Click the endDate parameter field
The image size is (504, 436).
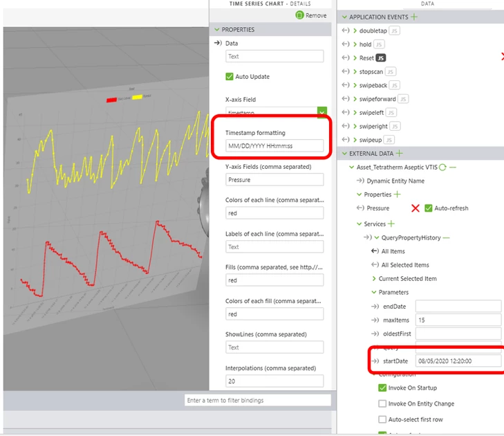458,306
